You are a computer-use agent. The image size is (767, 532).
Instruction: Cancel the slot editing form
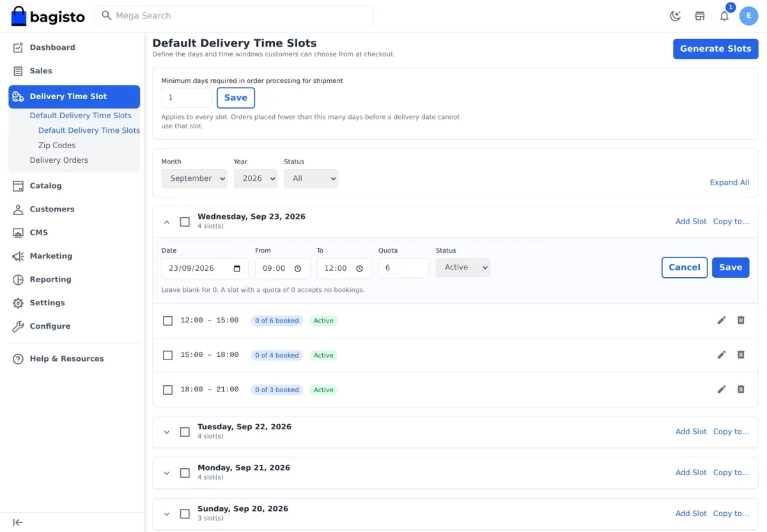685,268
